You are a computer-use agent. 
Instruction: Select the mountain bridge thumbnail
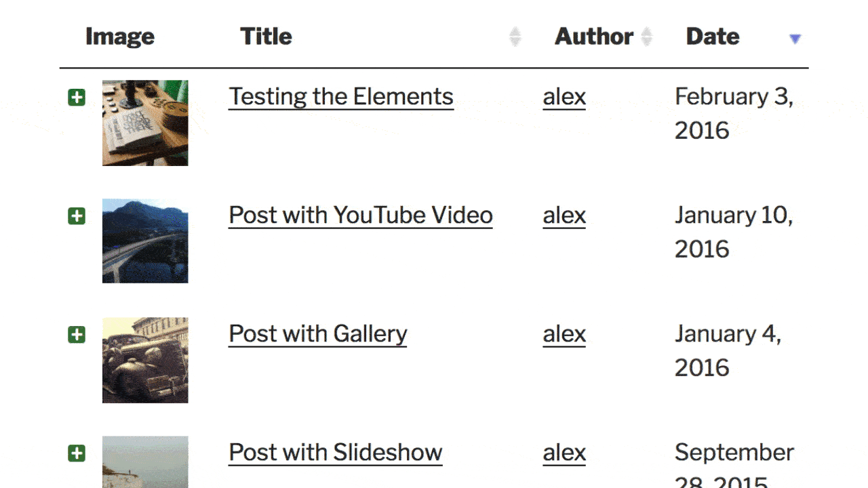[x=145, y=241]
